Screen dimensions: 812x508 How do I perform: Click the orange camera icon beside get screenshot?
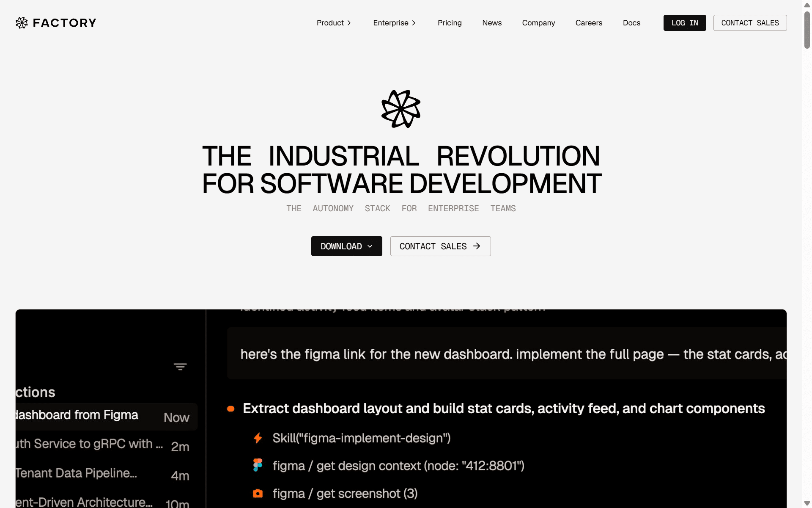(x=258, y=493)
